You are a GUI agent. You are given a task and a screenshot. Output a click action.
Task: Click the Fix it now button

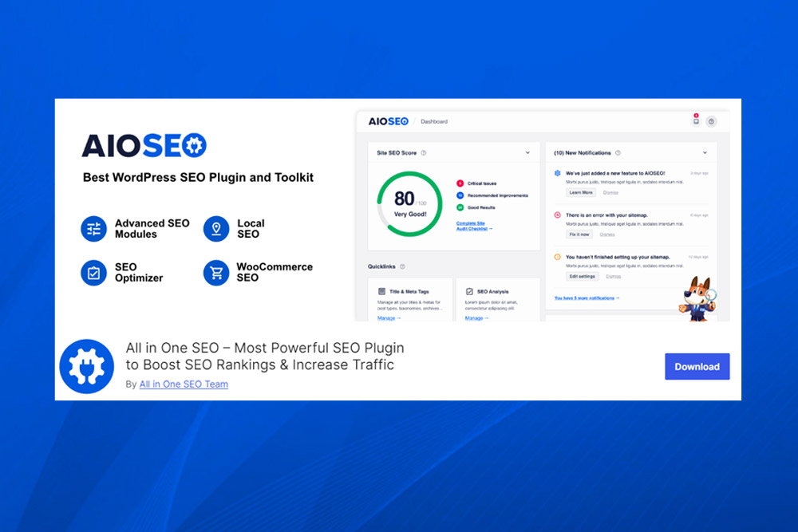pyautogui.click(x=579, y=234)
